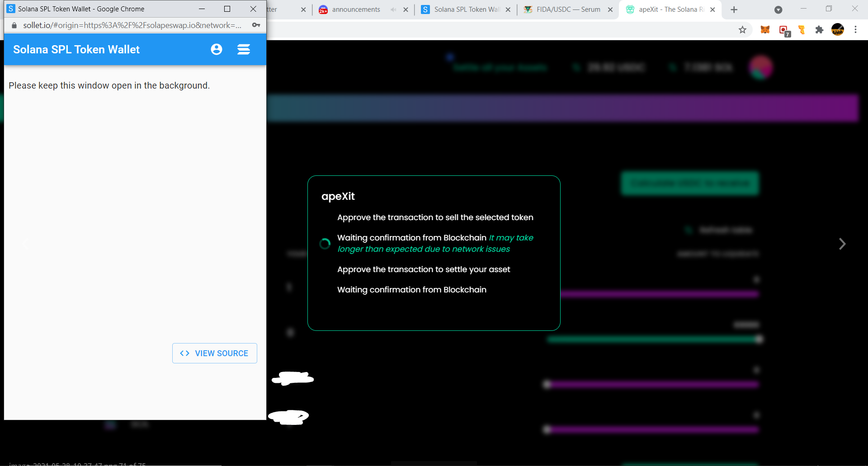Switch to the Solana SPL Token Wallet tab

[467, 9]
